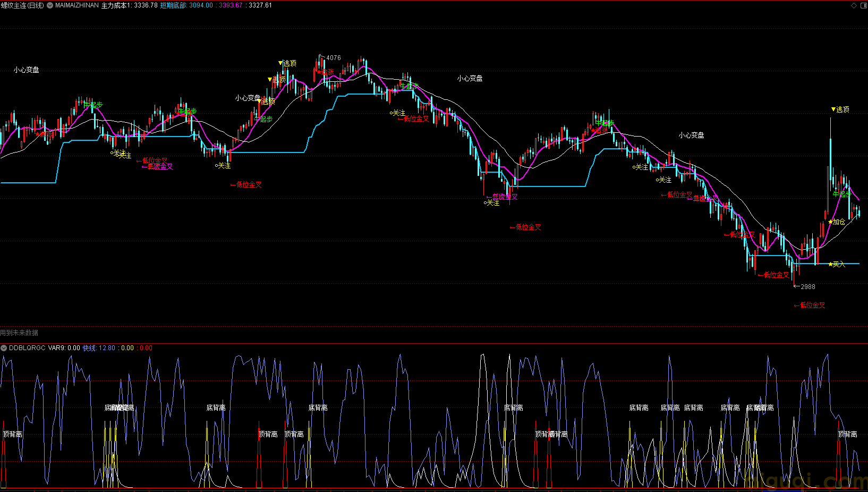Click the diamond icon in the chart header
Viewport: 868px width, 492px height.
click(x=854, y=5)
